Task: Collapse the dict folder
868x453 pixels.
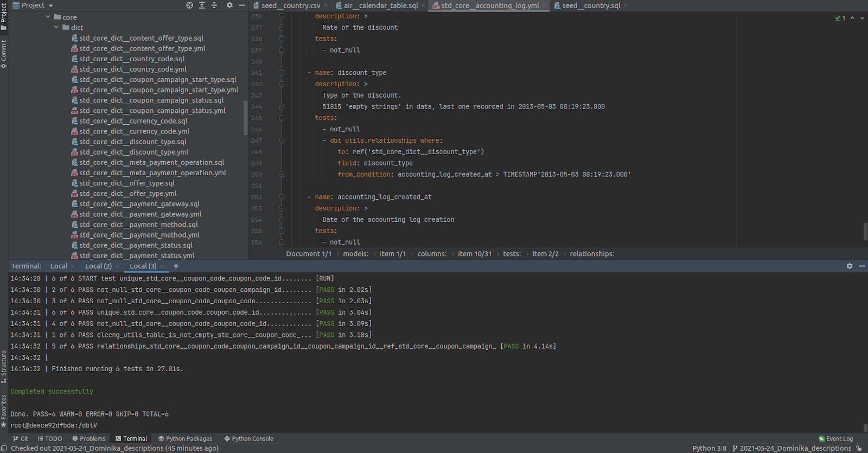Action: click(x=56, y=28)
